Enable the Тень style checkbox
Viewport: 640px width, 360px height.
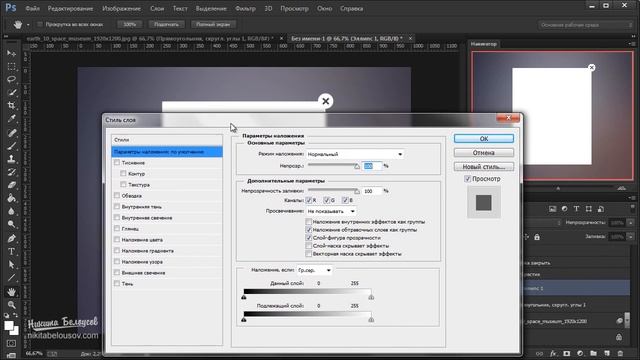(117, 283)
